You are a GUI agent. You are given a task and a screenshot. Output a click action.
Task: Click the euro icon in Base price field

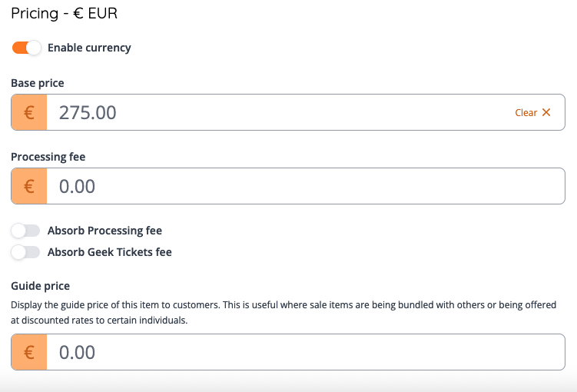click(29, 112)
